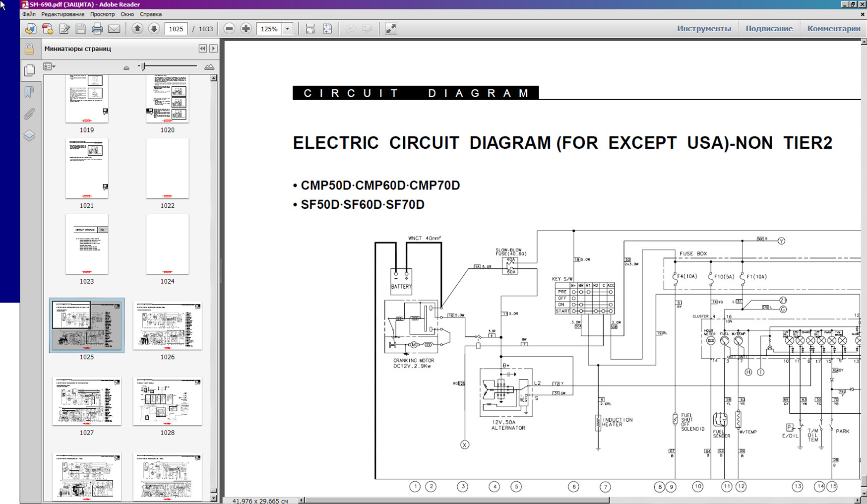The width and height of the screenshot is (867, 504).
Task: Collapse the page thumbnails pane
Action: 202,49
